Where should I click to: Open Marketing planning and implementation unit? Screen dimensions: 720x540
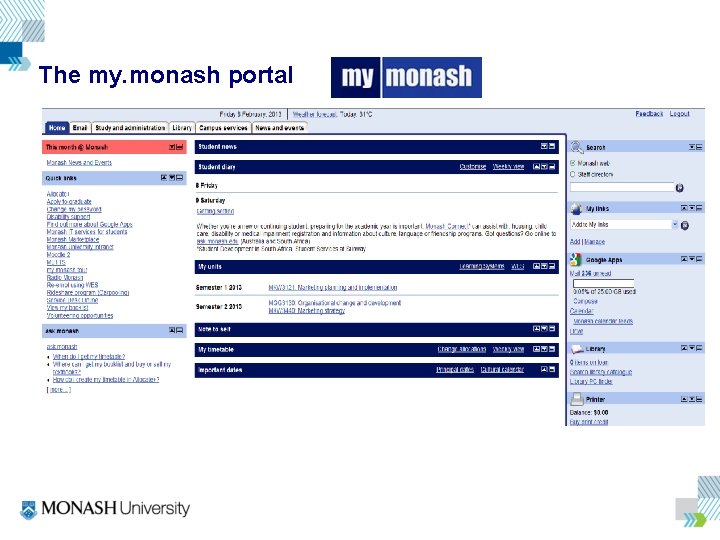click(x=333, y=287)
